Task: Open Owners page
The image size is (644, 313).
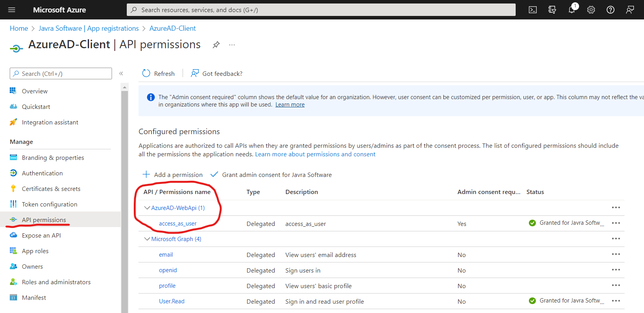Action: pyautogui.click(x=32, y=266)
